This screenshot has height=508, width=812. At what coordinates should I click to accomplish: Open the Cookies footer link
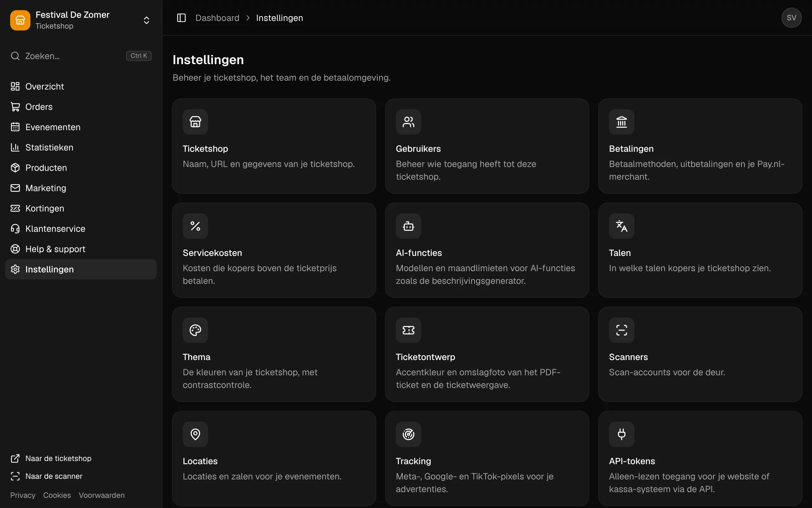pos(57,495)
